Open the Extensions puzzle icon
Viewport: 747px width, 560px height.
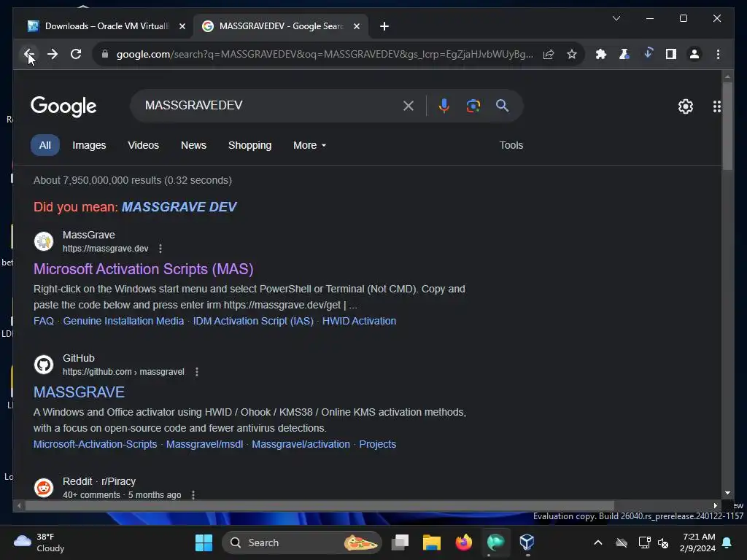601,54
